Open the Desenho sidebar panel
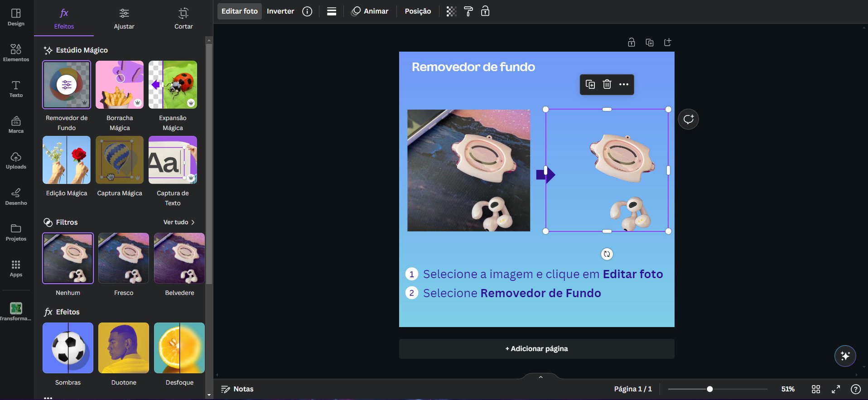 coord(16,197)
